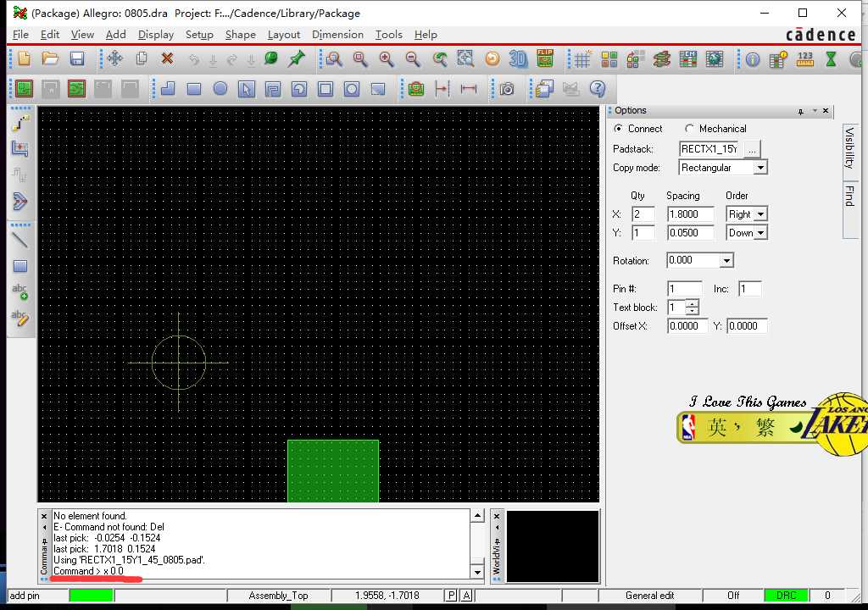This screenshot has height=610, width=868.
Task: Open the Y Order Down dropdown
Action: pos(760,233)
